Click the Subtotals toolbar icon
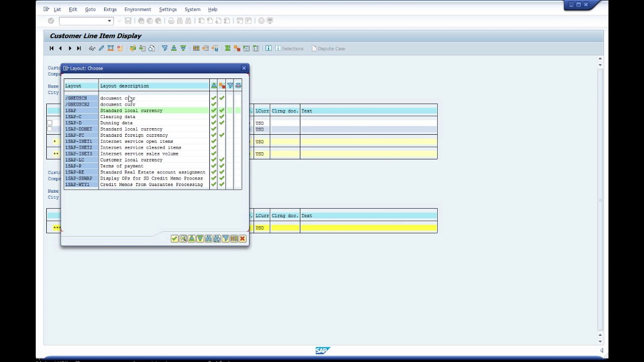This screenshot has width=644, height=362. pos(237,48)
